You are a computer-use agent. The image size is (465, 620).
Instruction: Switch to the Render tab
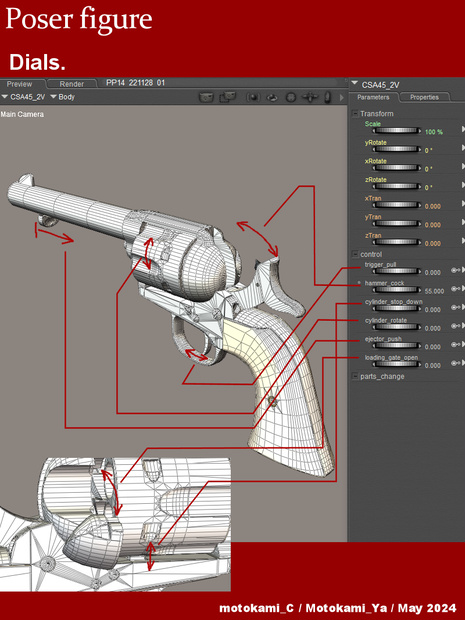coord(72,84)
